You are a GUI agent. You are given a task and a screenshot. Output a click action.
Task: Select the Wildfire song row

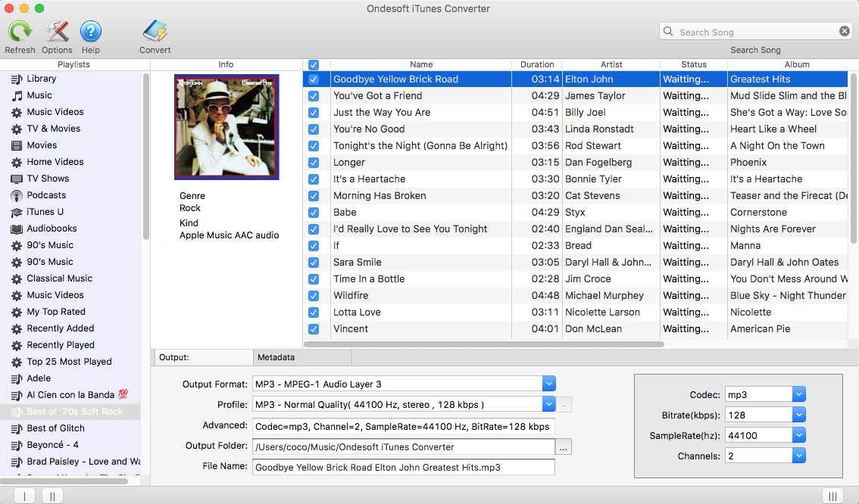(x=575, y=296)
